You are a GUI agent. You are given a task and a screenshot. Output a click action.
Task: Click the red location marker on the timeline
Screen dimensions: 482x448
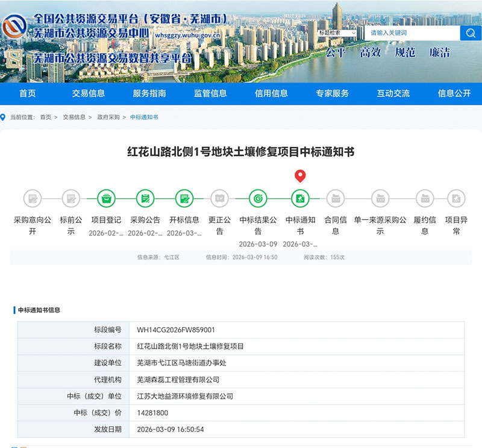(x=300, y=176)
